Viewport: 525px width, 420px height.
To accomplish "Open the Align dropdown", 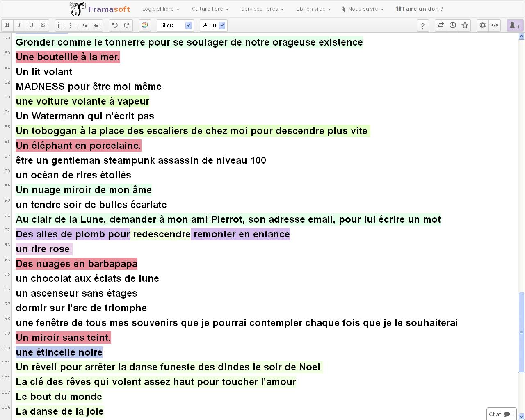I will click(213, 25).
